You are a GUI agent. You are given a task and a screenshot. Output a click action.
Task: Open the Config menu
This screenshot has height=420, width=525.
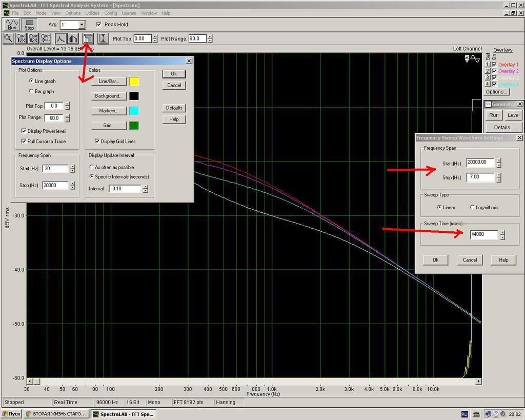(111, 13)
